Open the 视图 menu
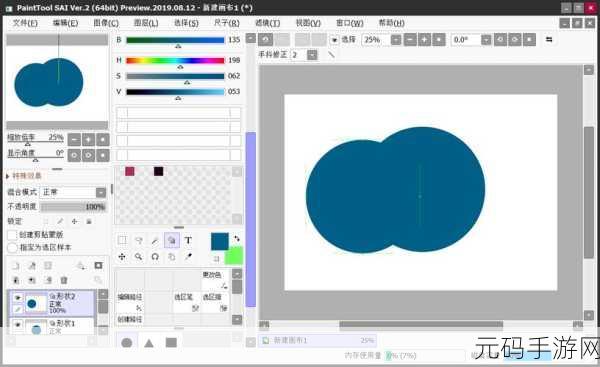The image size is (600, 367). [x=308, y=23]
